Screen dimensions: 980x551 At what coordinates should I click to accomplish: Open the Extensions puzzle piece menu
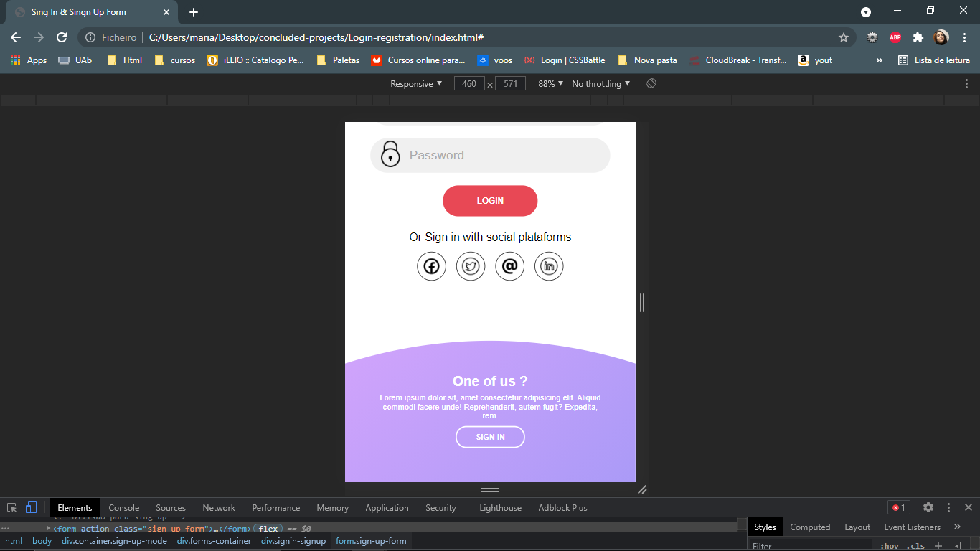pos(918,37)
